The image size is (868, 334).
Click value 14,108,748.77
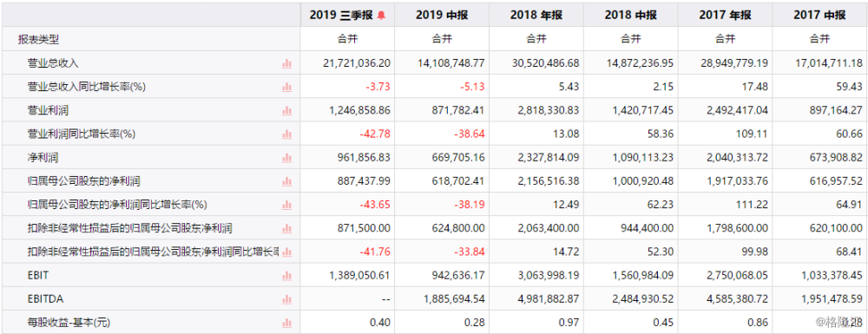pyautogui.click(x=451, y=63)
